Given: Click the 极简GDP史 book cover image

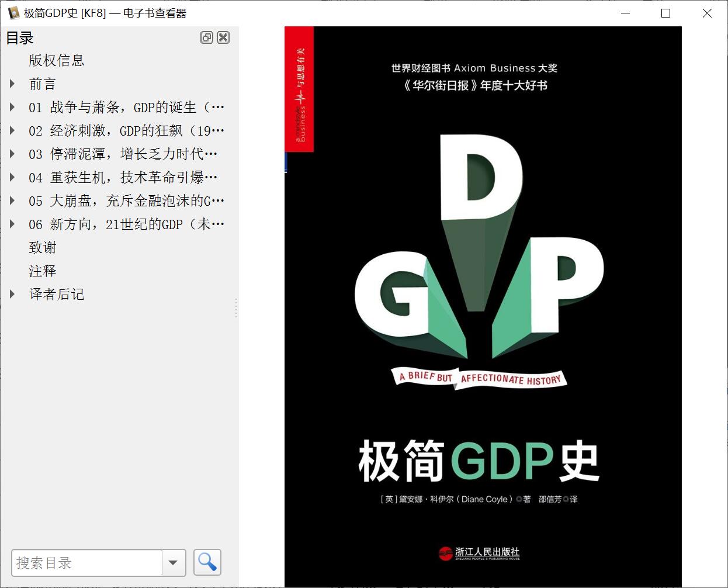Looking at the screenshot, I should 483,307.
